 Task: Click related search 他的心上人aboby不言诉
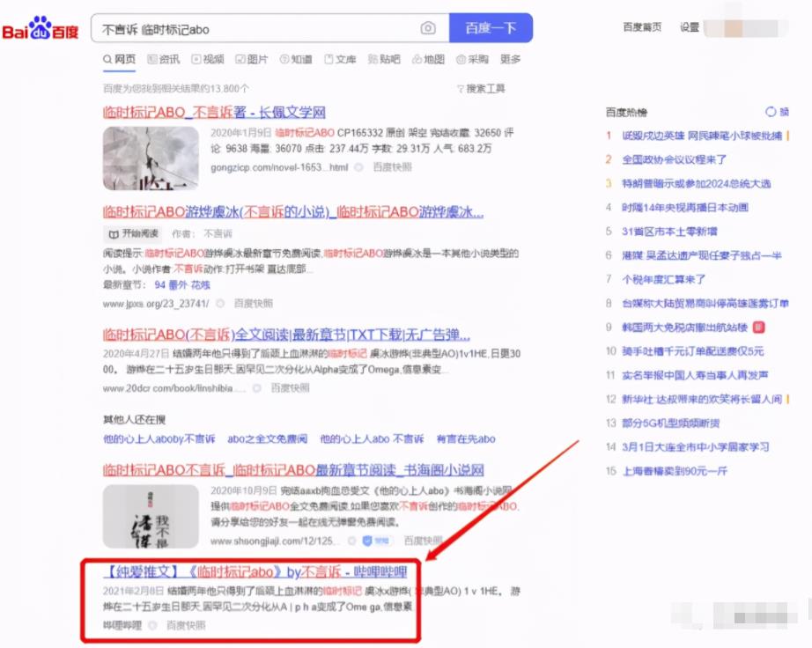pyautogui.click(x=159, y=439)
